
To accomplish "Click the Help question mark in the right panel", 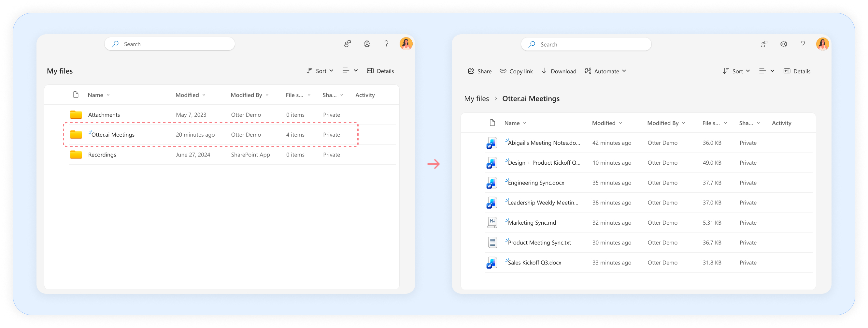I will 803,44.
